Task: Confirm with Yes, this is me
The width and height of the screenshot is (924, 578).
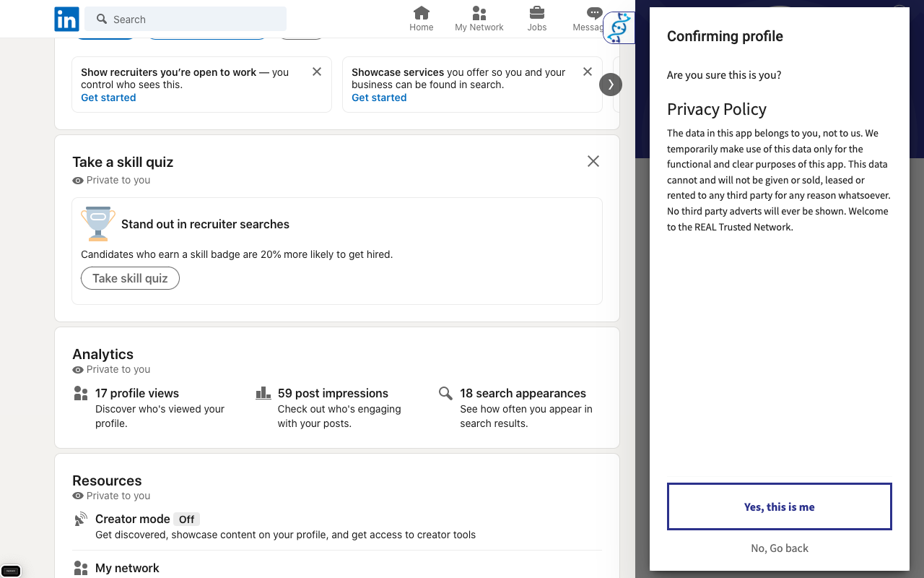Action: (779, 506)
